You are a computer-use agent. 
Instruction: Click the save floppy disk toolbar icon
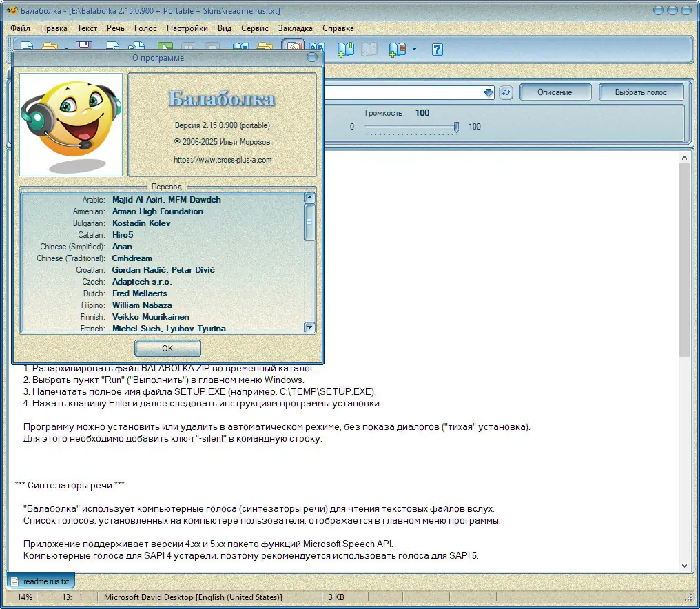[x=84, y=45]
